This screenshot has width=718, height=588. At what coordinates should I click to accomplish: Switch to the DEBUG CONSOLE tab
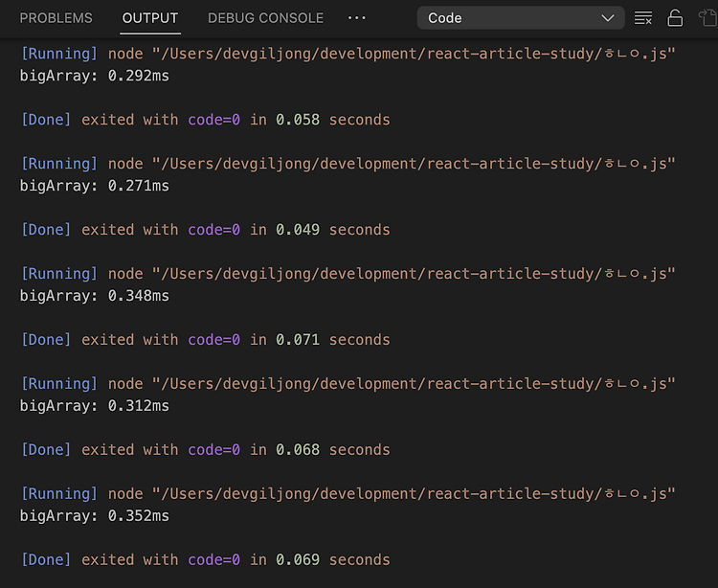265,18
